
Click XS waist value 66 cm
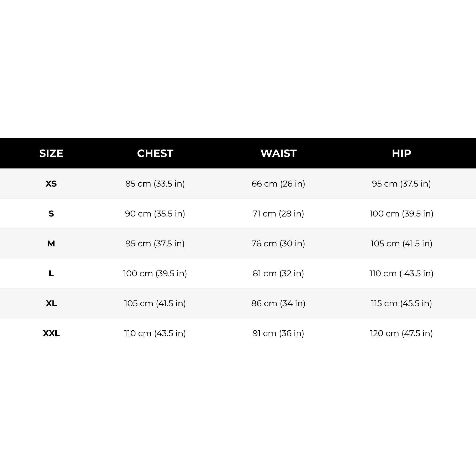tap(278, 184)
